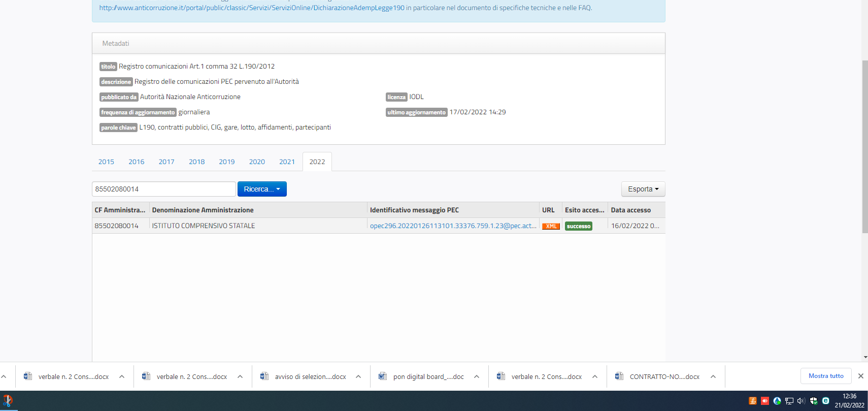Open the Ricerca search dropdown
868x411 pixels.
262,189
